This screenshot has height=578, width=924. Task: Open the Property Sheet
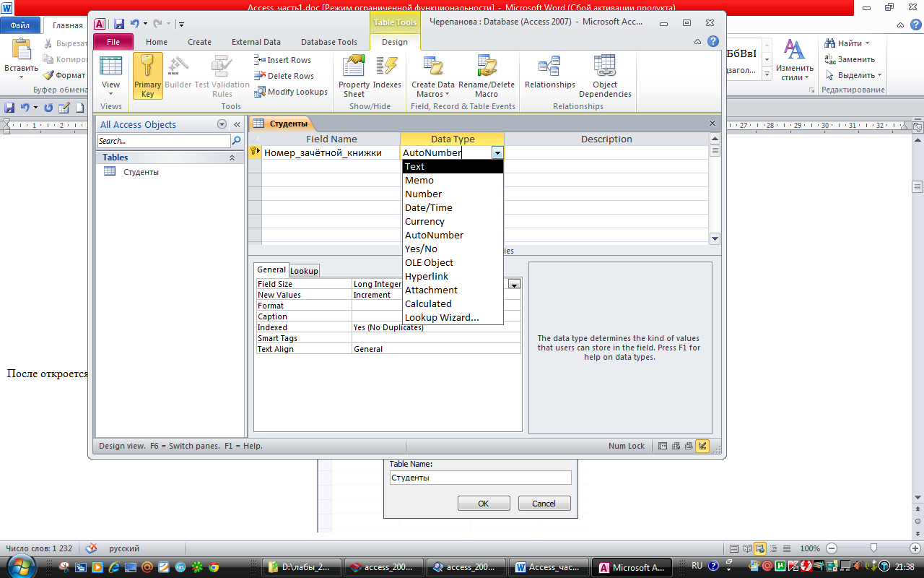tap(354, 76)
